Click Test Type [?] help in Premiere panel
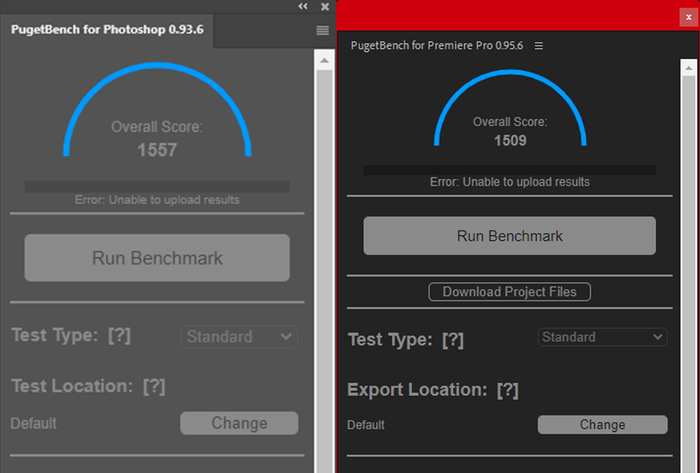The image size is (700, 473). click(x=453, y=340)
